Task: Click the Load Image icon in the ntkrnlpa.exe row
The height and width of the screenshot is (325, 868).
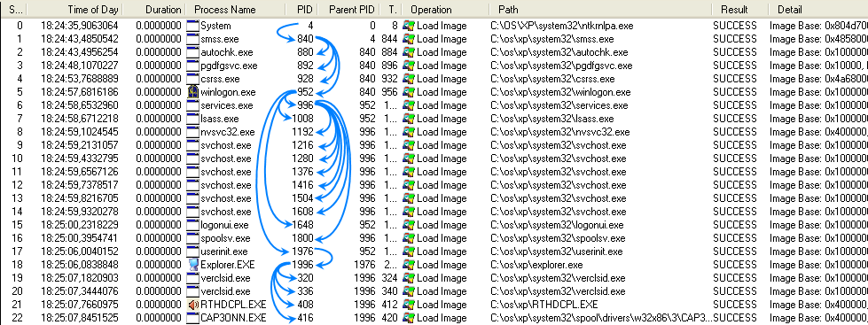Action: [409, 26]
